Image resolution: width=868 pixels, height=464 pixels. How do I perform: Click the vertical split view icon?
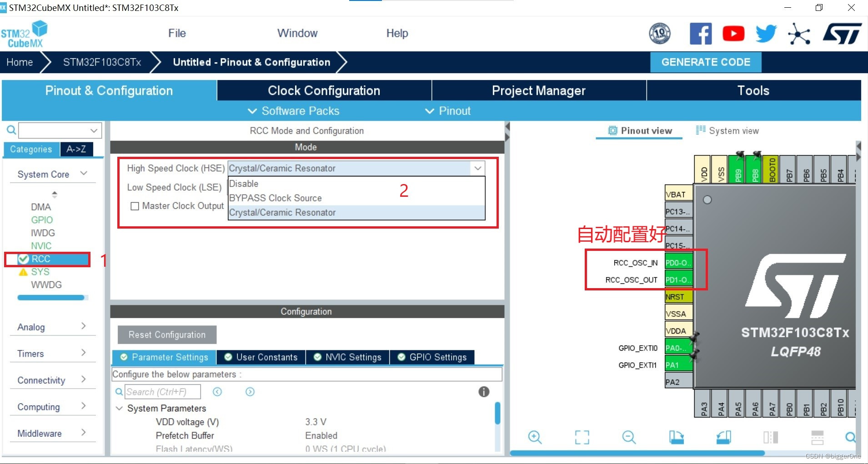tap(771, 437)
